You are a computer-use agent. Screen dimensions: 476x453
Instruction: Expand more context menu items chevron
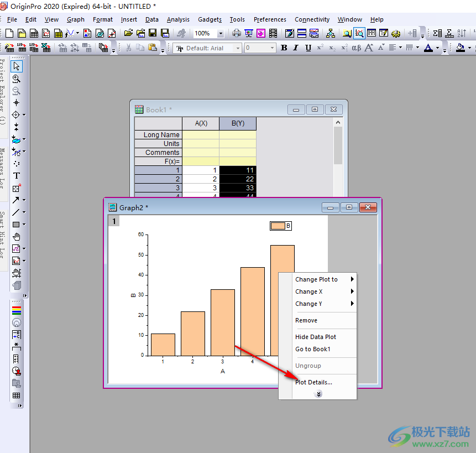click(x=318, y=394)
